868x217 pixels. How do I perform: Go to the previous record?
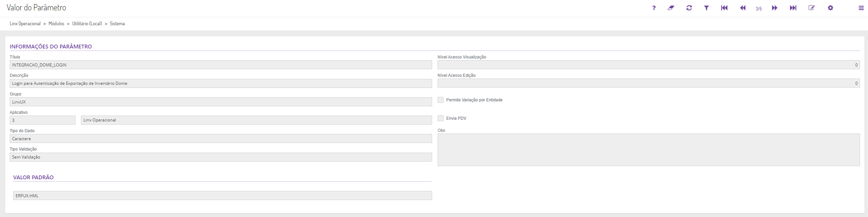coord(743,8)
